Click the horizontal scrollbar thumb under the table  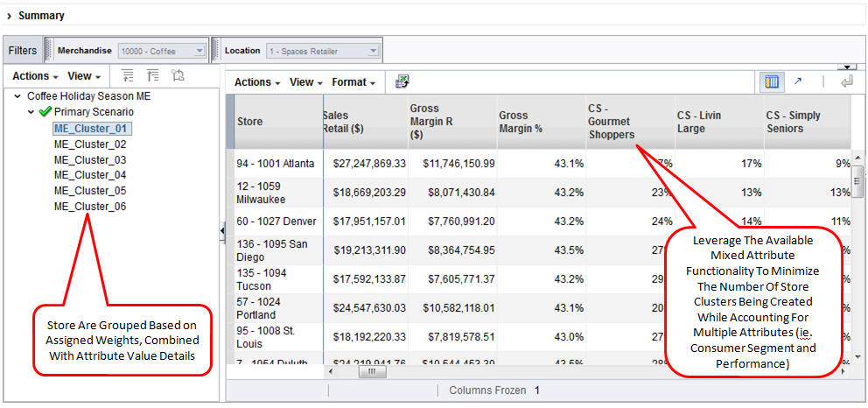click(x=372, y=371)
